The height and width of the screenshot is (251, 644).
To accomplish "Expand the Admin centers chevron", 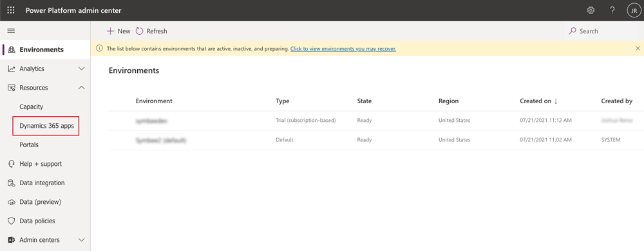I will 81,240.
